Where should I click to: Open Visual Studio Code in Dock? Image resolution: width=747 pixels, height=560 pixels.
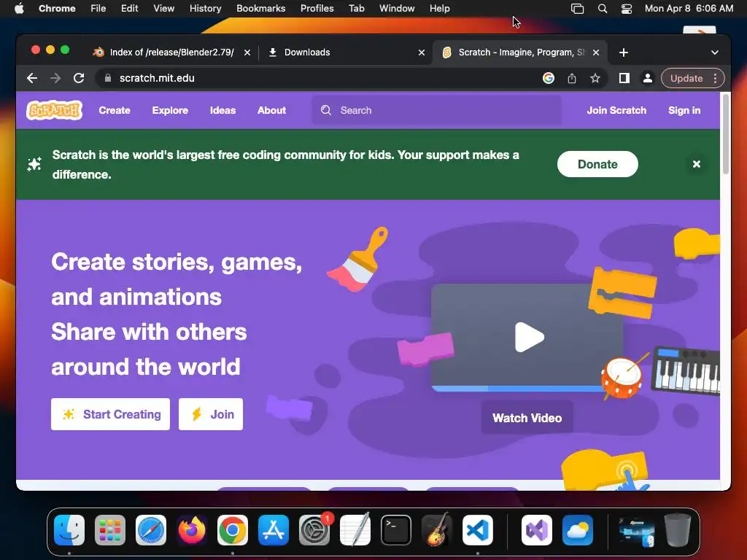[478, 530]
